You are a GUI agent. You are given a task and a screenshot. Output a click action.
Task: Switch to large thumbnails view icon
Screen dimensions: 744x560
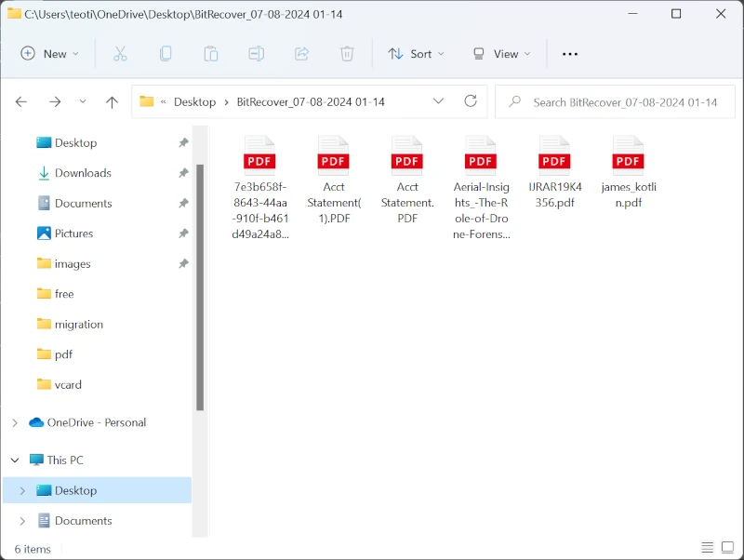point(727,548)
